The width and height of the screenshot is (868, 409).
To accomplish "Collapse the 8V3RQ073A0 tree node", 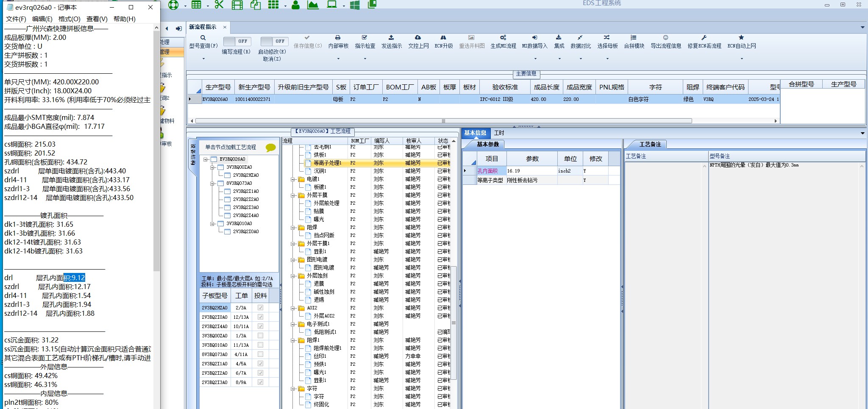I will tap(212, 184).
